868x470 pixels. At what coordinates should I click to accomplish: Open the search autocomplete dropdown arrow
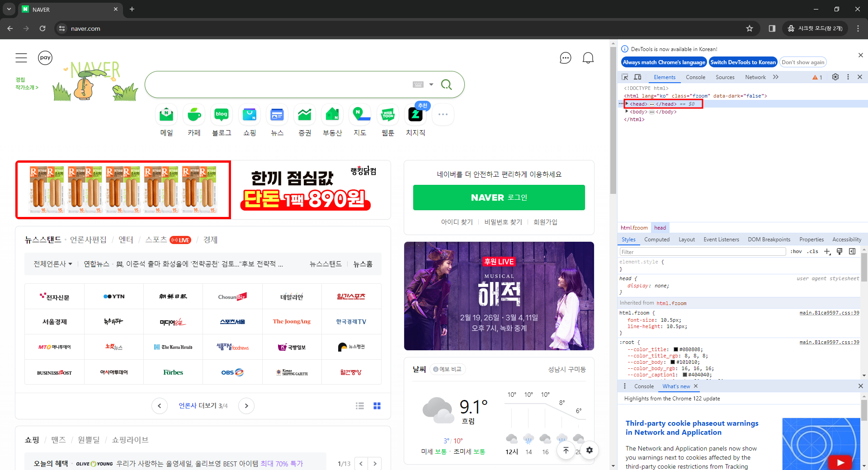431,85
